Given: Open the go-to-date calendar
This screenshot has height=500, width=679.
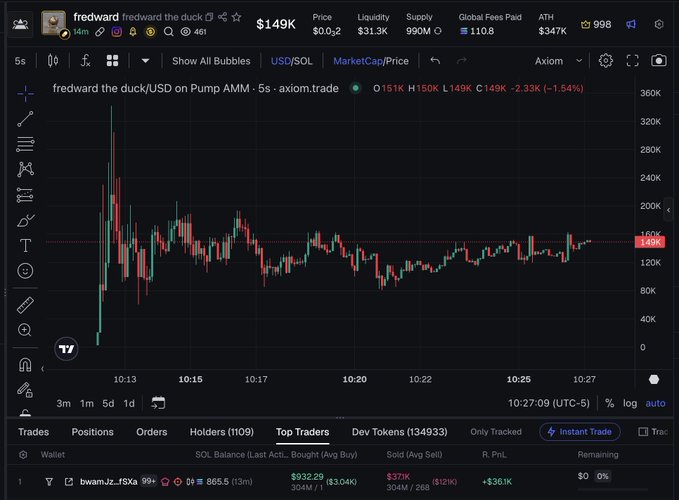Looking at the screenshot, I should [x=158, y=403].
